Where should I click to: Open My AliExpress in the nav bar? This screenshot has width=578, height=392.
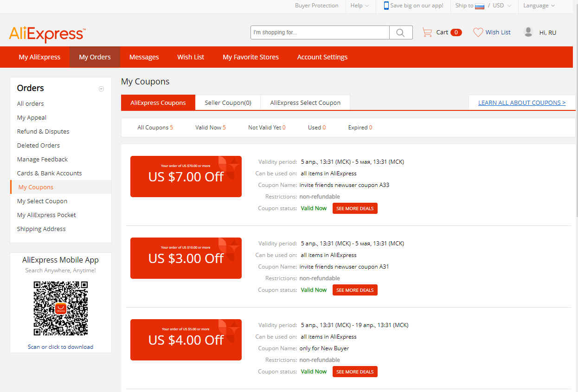pyautogui.click(x=39, y=57)
